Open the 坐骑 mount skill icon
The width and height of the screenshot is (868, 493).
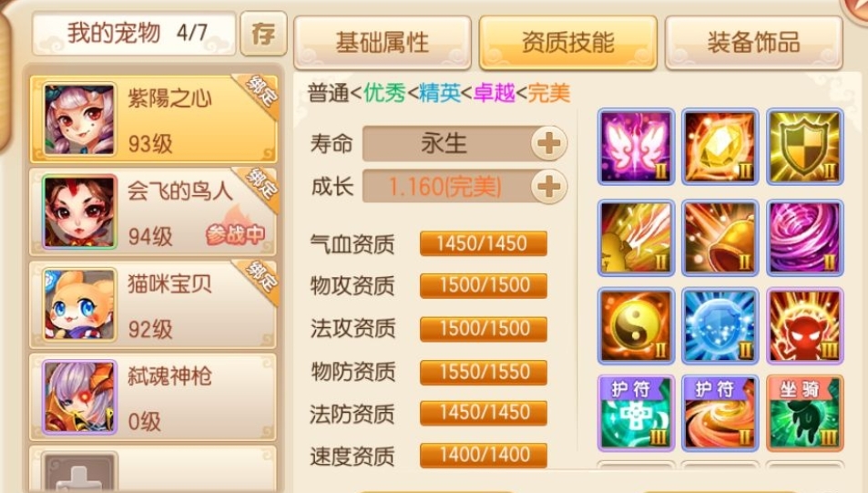[x=805, y=413]
